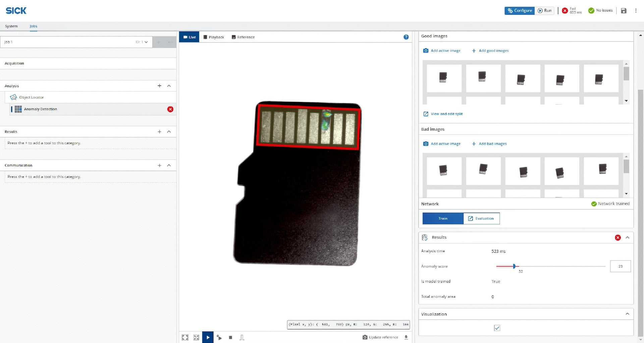Click the Anomaly score slider handle
Screen dimensions: 644x343
[x=514, y=266]
